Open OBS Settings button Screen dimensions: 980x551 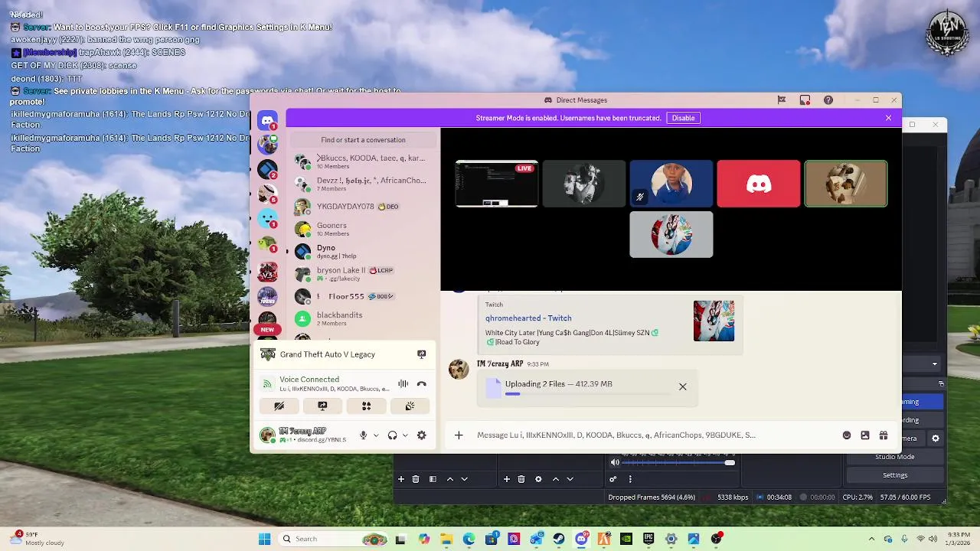(x=894, y=475)
